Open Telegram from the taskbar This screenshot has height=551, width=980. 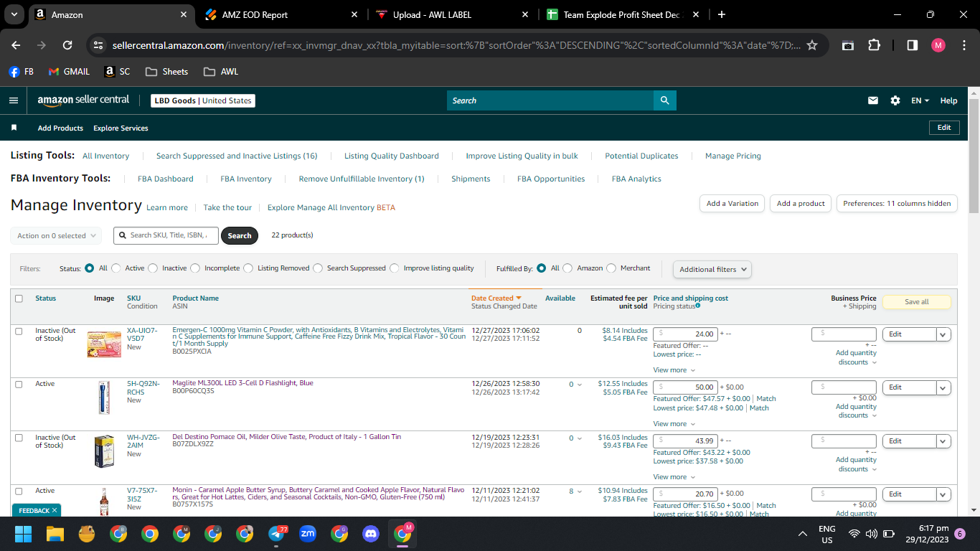pyautogui.click(x=276, y=534)
